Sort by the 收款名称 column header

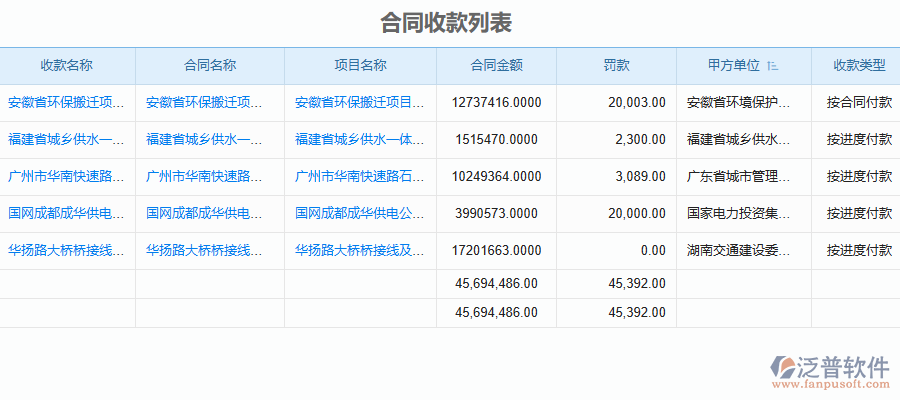[67, 66]
